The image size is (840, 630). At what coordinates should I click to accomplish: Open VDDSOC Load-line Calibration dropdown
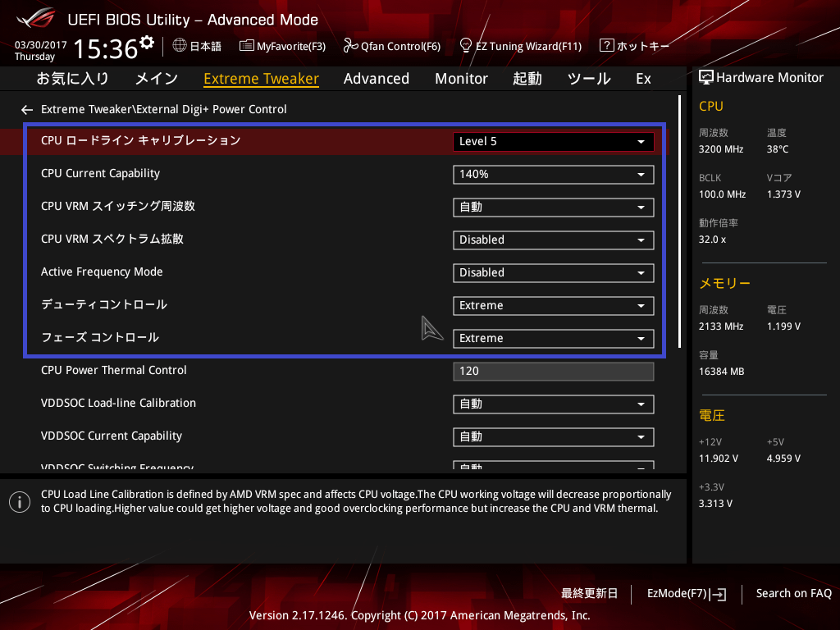554,404
